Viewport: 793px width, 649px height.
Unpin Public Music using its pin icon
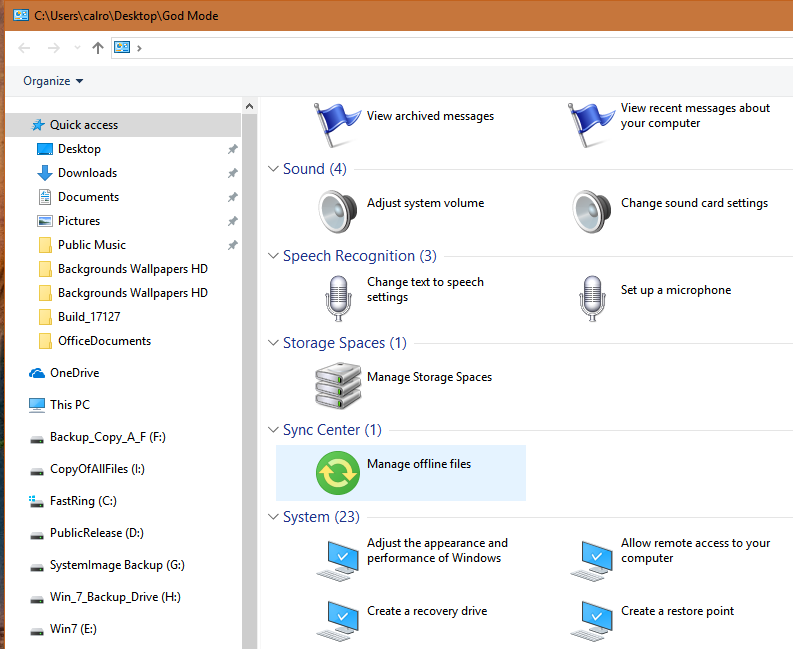[233, 245]
